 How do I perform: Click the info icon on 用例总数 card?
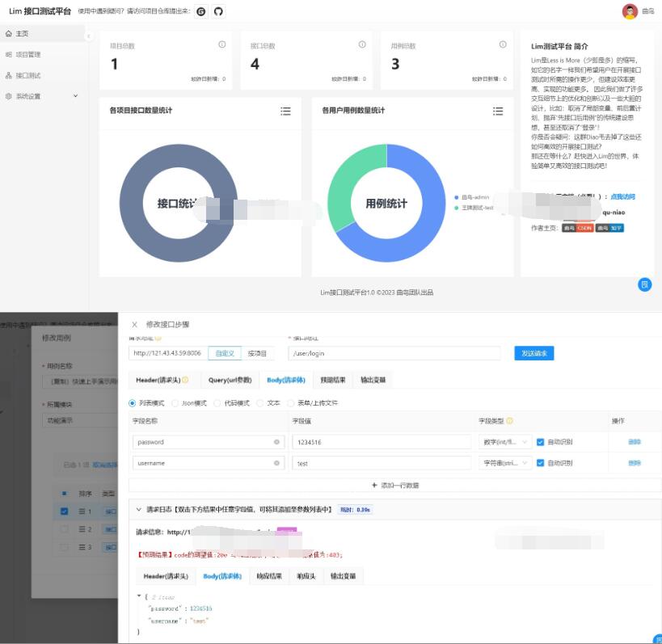click(x=503, y=44)
